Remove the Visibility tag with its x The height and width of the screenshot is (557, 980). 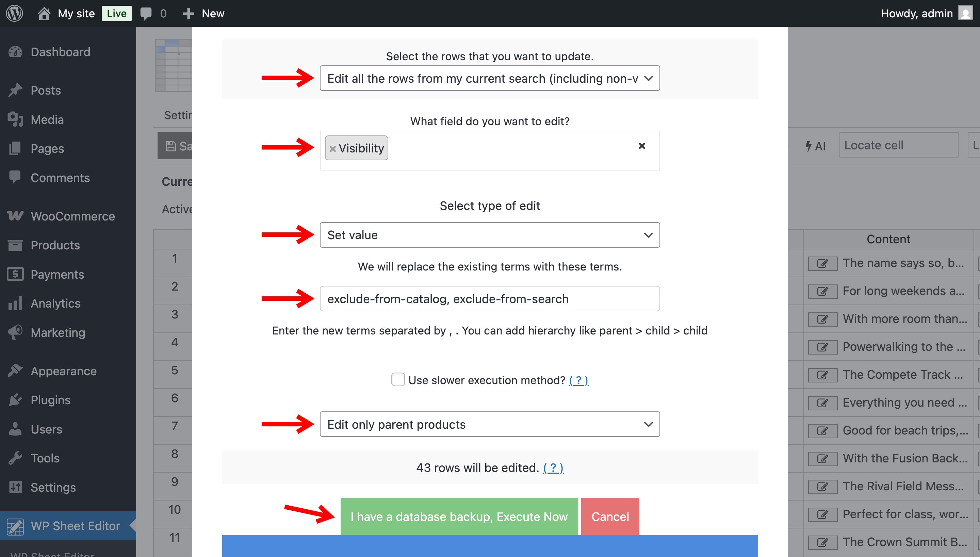(x=333, y=148)
